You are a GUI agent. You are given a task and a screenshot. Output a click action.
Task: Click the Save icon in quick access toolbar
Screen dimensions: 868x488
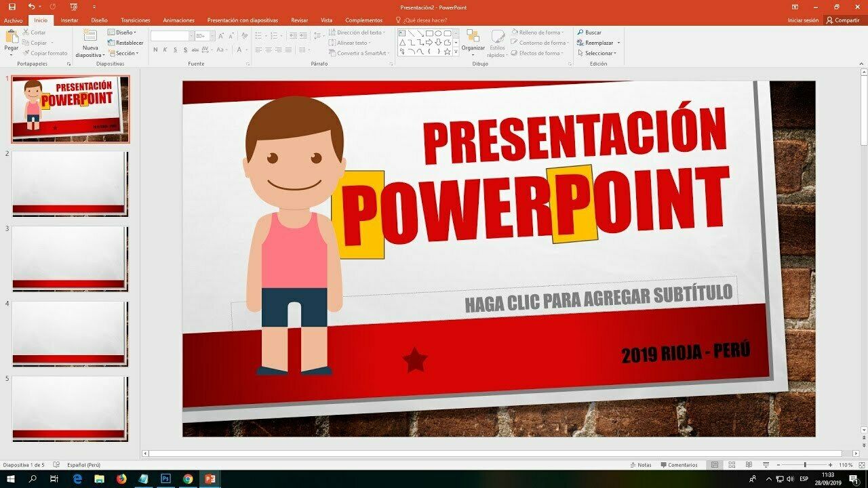[x=12, y=7]
